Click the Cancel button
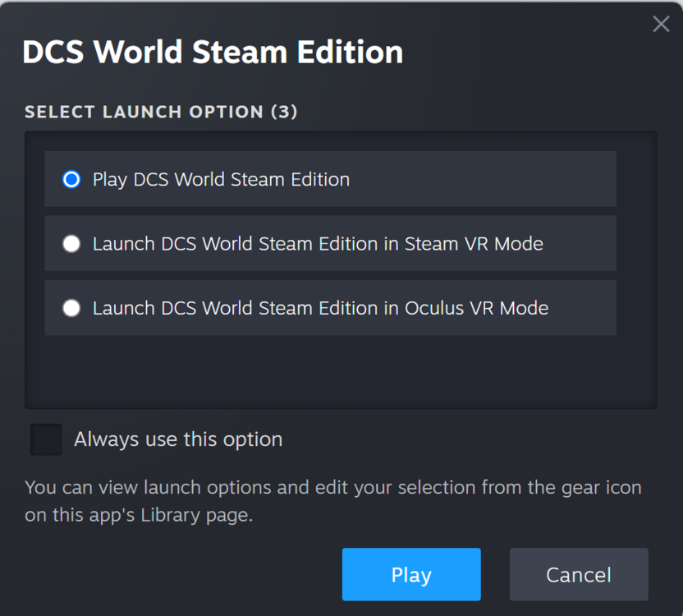The image size is (683, 616). pos(578,574)
